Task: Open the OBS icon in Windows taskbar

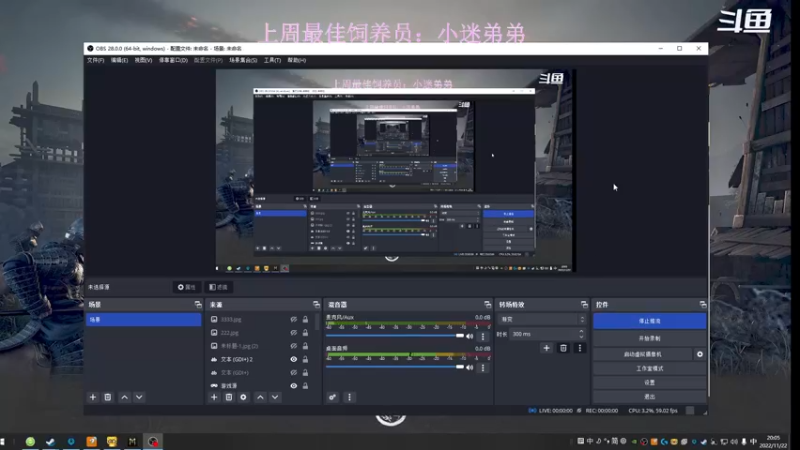Action: tap(153, 441)
